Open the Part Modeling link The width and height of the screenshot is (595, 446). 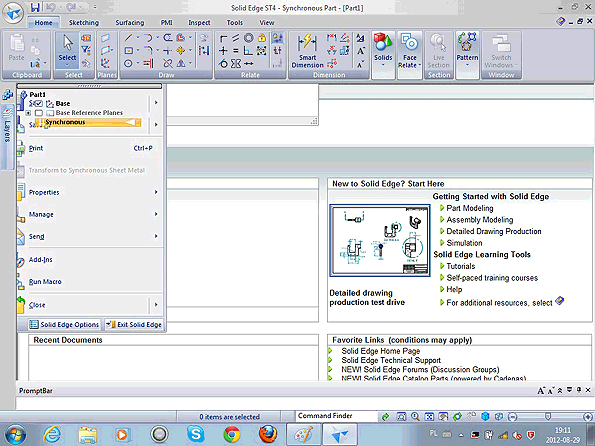[470, 208]
